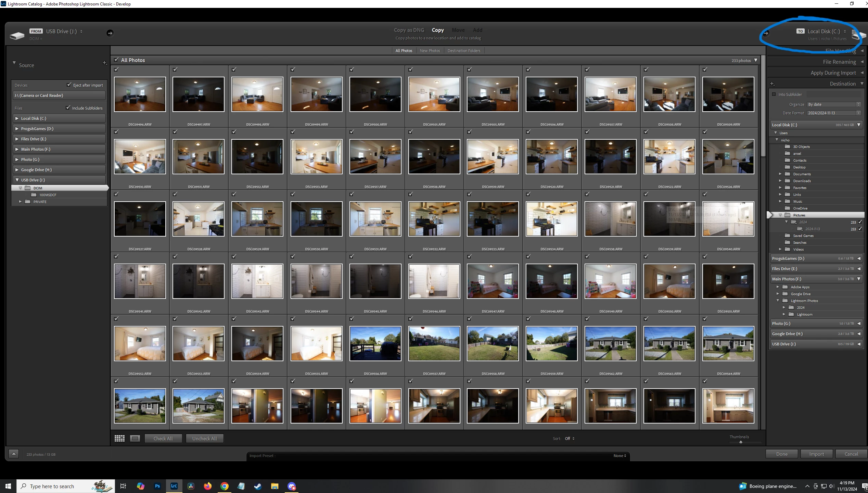
Task: Enable Into Subfolder checkbox
Action: (774, 94)
